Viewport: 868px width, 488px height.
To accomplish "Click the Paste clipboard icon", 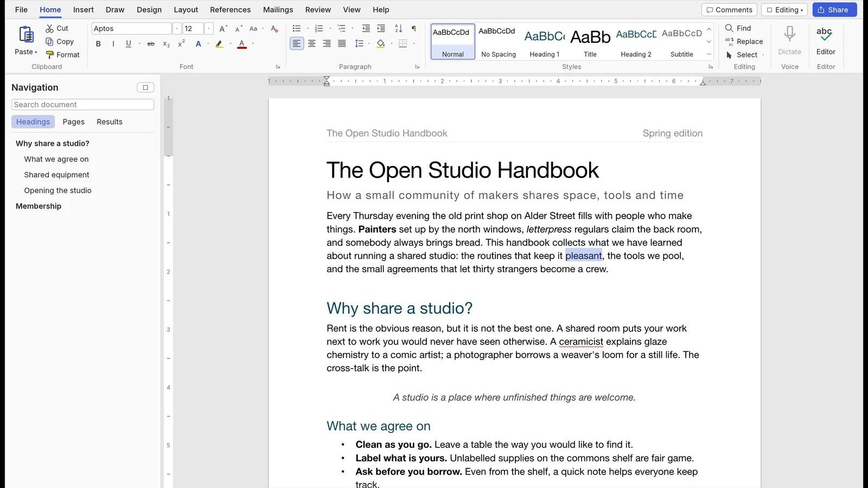I will (x=26, y=35).
